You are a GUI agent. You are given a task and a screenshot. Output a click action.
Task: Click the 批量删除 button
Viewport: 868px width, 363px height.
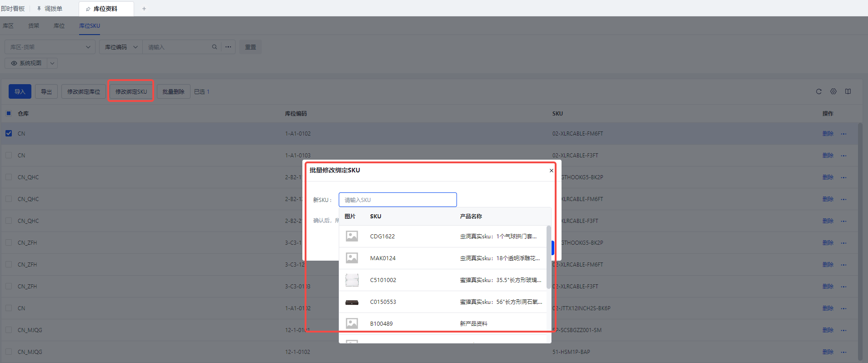(174, 91)
